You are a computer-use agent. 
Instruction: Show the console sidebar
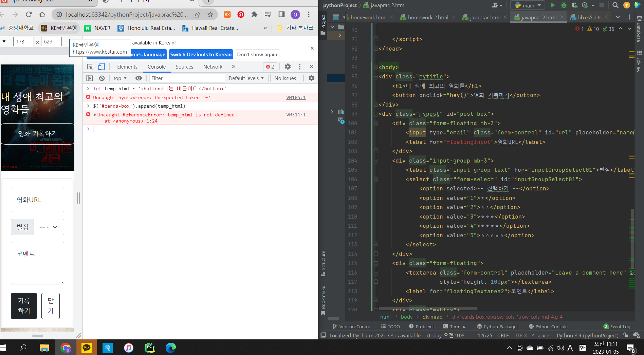click(x=90, y=78)
